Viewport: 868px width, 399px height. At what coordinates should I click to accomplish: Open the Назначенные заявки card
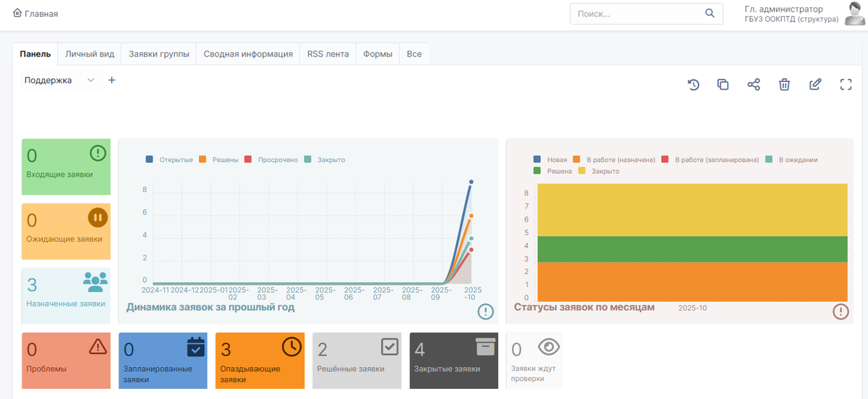tap(66, 296)
